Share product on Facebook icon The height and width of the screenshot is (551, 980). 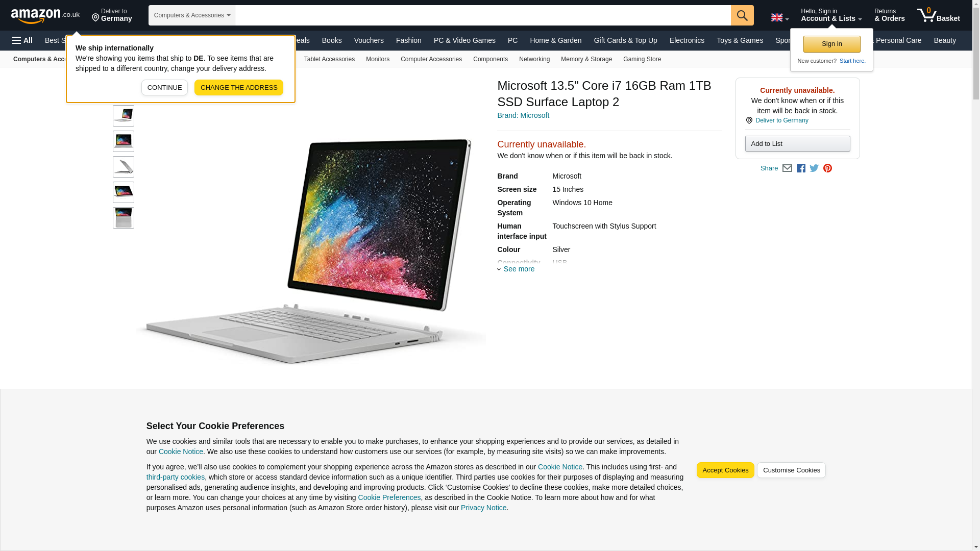click(x=801, y=168)
